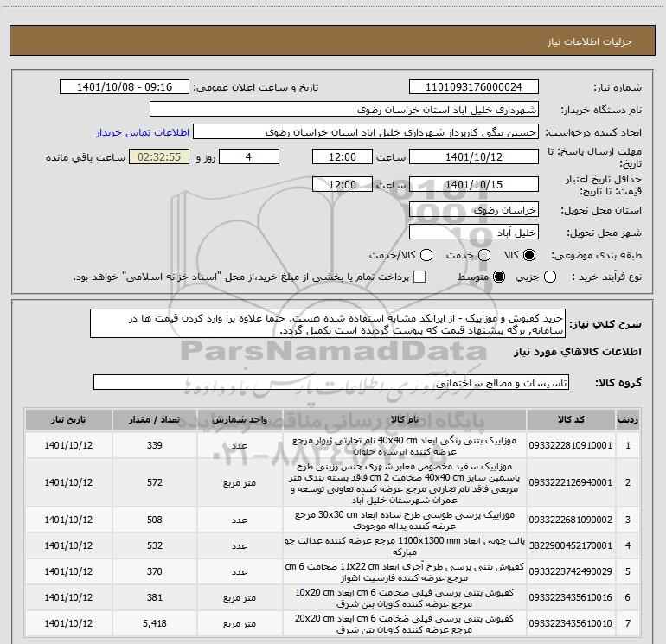Image resolution: width=666 pixels, height=644 pixels.
Task: Click quantity 370 in row 5
Action: (155, 571)
